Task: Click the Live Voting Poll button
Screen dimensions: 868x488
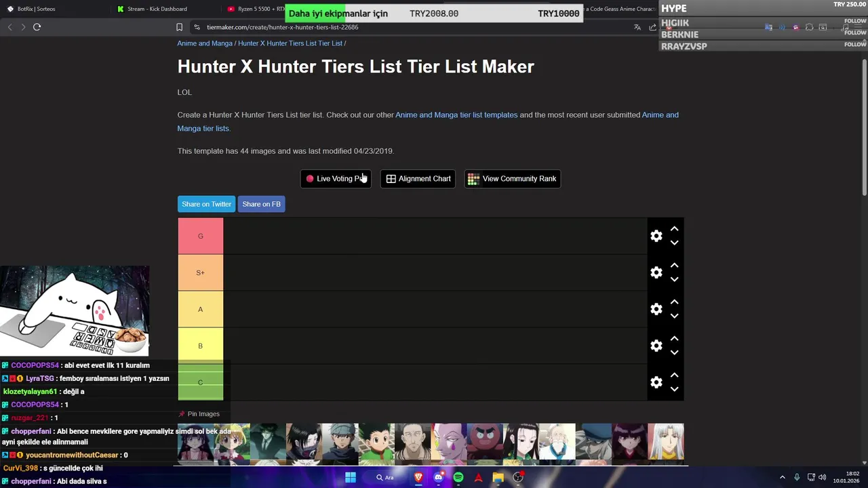Action: point(336,179)
